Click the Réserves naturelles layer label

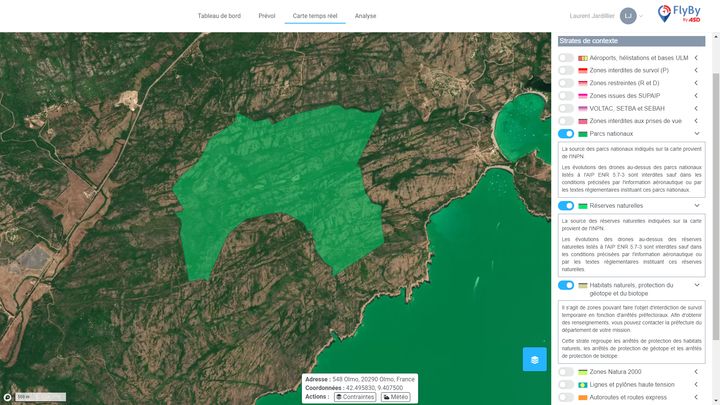click(616, 206)
